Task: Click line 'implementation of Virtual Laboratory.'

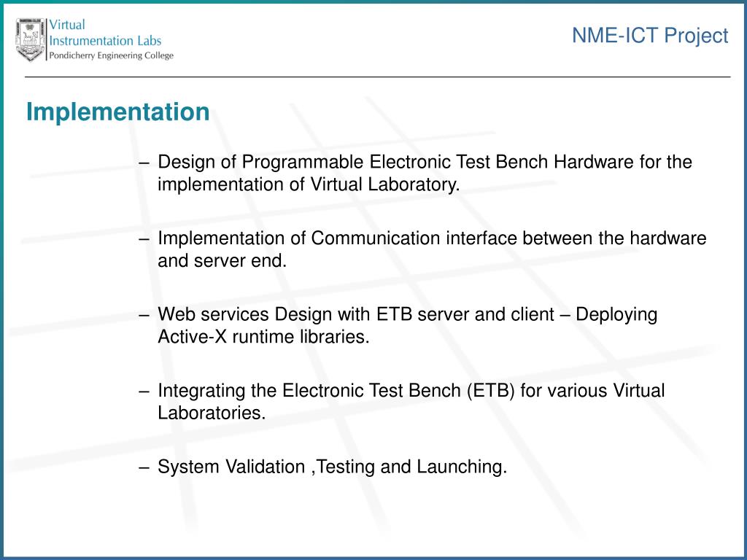Action: pos(309,184)
